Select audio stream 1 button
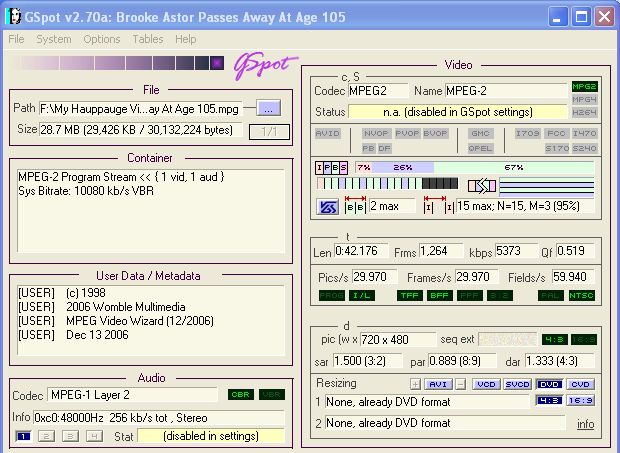Viewport: 620px width, 453px height. pos(24,436)
